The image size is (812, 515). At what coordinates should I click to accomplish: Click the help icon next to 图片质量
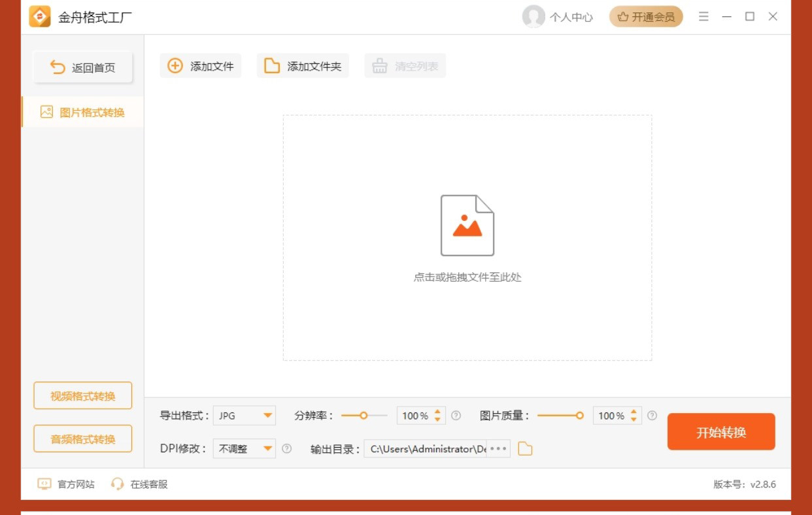coord(652,416)
